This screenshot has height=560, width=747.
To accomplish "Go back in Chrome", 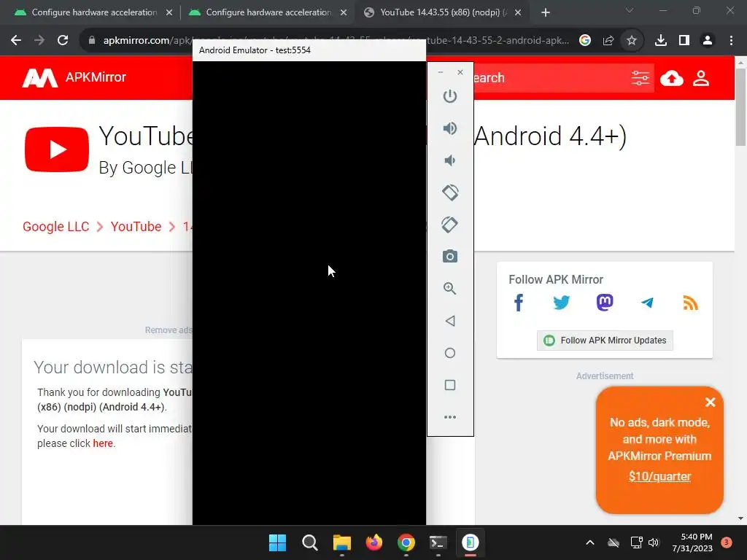I will [x=16, y=41].
